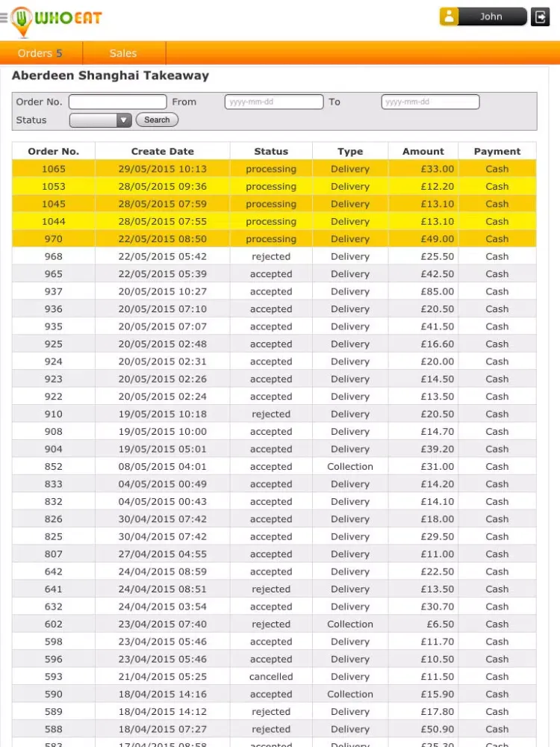560x747 pixels.
Task: Click date 20/05/2015 07:10
Action: (x=162, y=309)
